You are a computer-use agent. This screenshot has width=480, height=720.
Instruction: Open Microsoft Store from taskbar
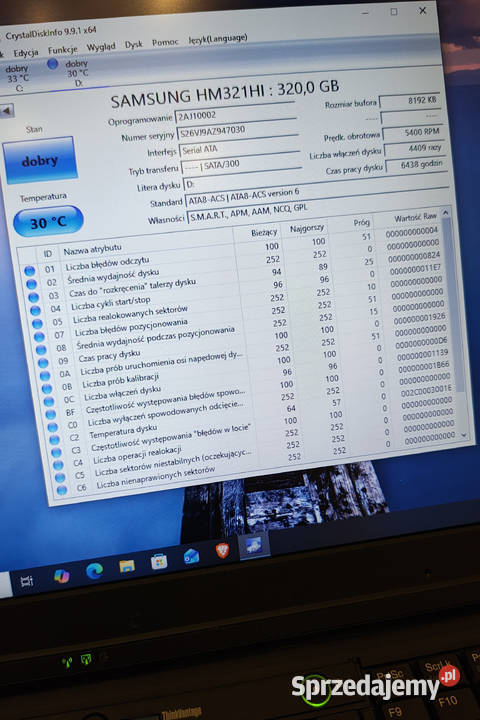point(159,561)
